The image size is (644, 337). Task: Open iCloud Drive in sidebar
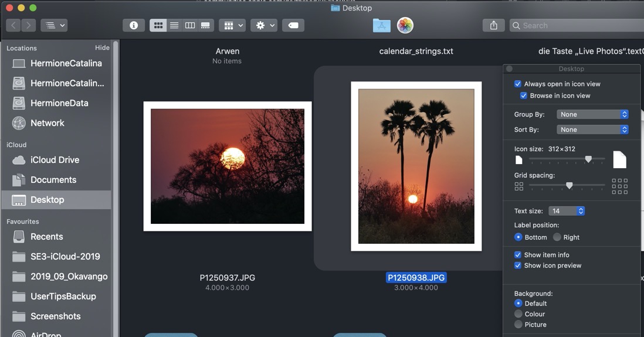tap(55, 160)
